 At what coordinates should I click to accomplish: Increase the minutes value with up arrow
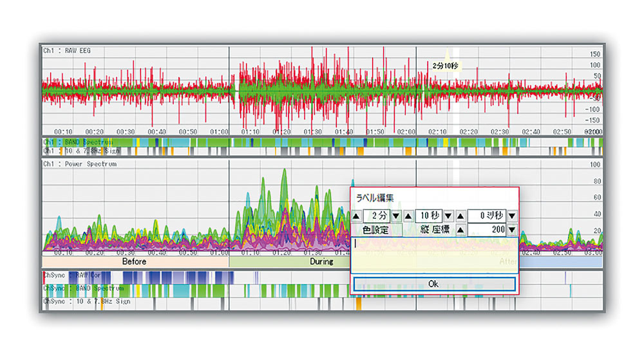[356, 216]
